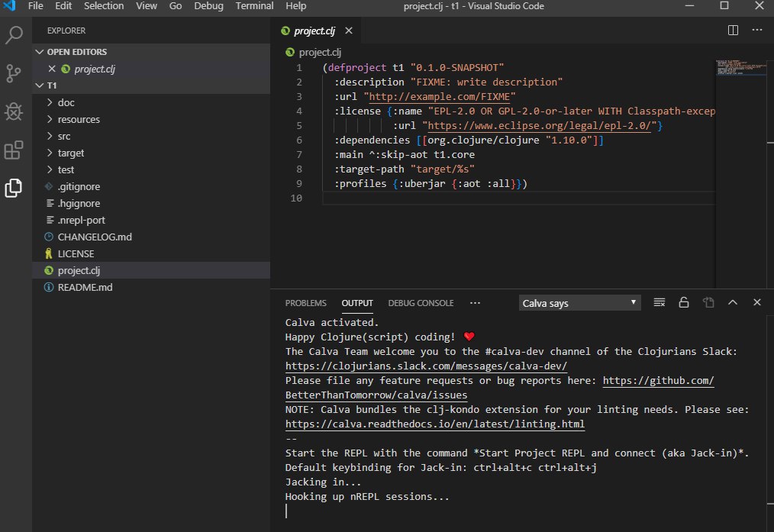Open the .nrepl-port file
The width and height of the screenshot is (774, 532).
click(82, 220)
